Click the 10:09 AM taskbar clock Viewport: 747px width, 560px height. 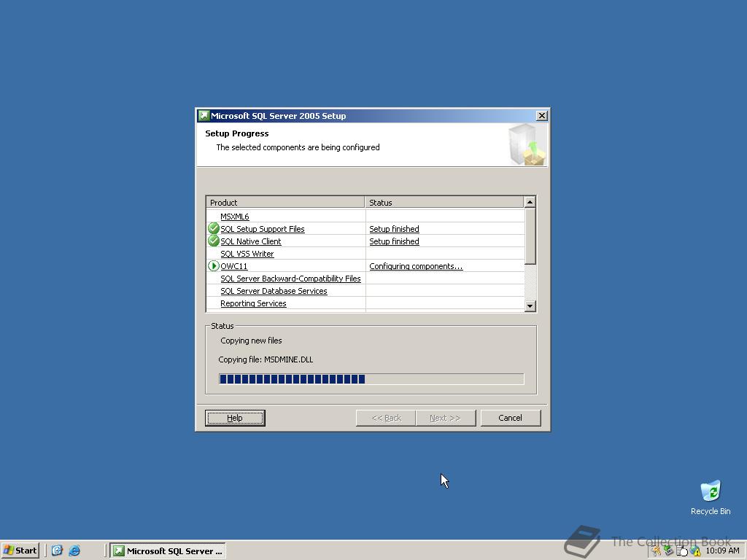[722, 551]
